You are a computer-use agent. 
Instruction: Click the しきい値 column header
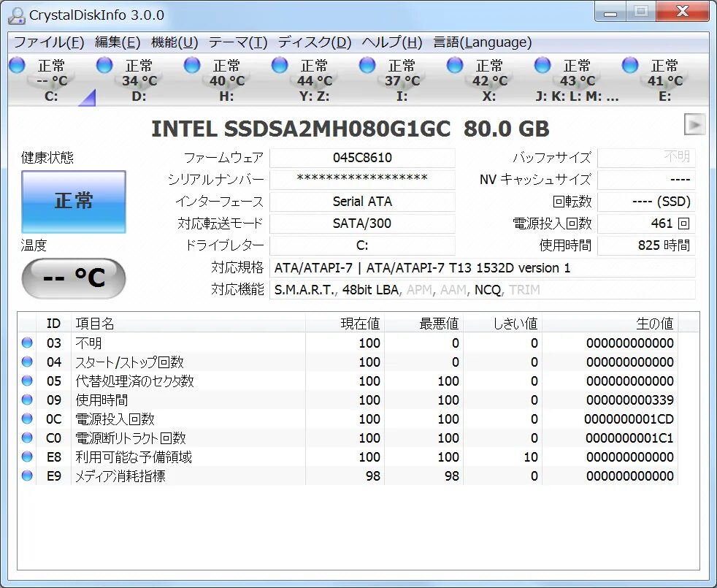[502, 324]
